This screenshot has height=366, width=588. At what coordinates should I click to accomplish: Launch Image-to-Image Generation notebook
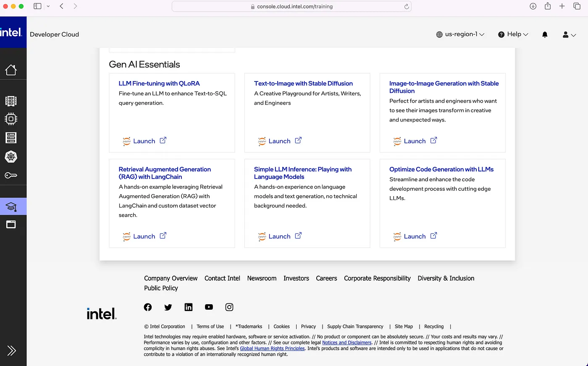tap(415, 141)
